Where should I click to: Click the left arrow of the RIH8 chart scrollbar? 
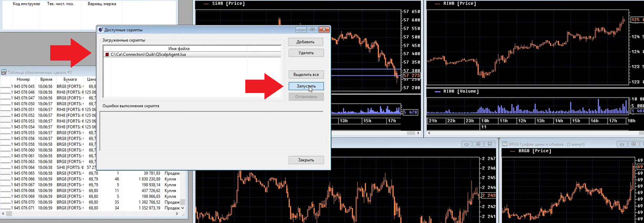point(429,133)
